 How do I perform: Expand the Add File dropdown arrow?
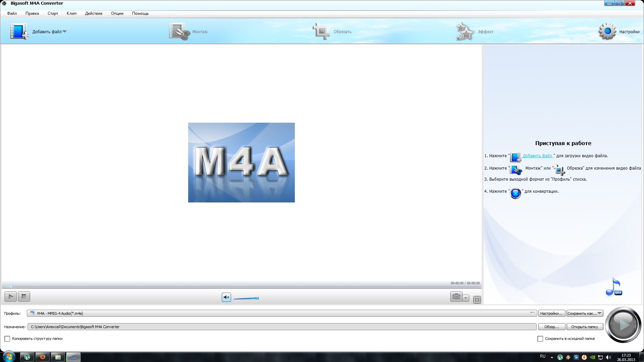(x=65, y=32)
